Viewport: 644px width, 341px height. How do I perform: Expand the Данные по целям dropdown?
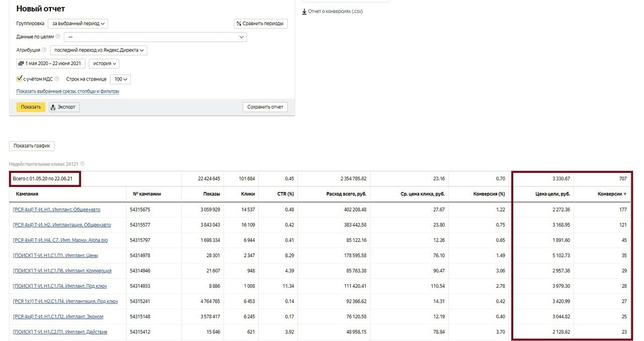[x=155, y=37]
